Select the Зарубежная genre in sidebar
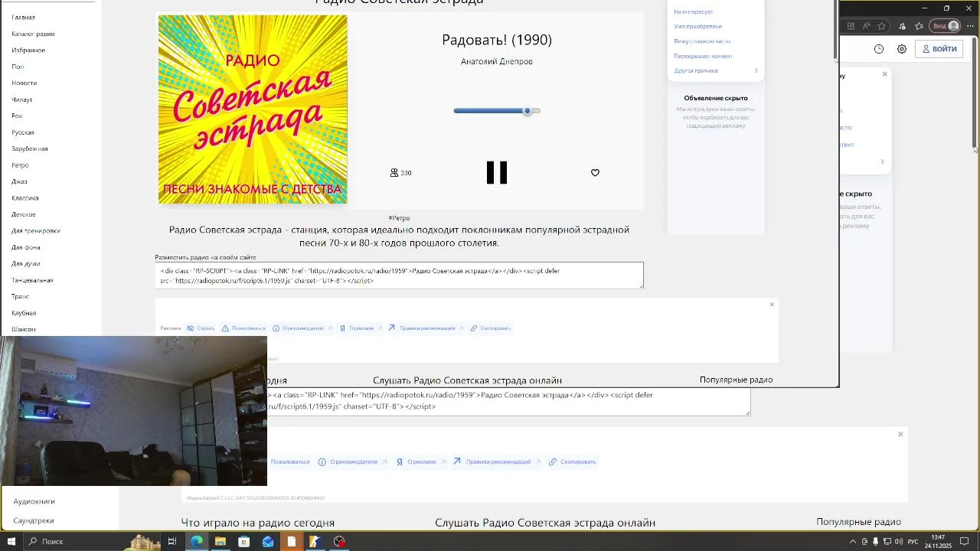 click(29, 148)
